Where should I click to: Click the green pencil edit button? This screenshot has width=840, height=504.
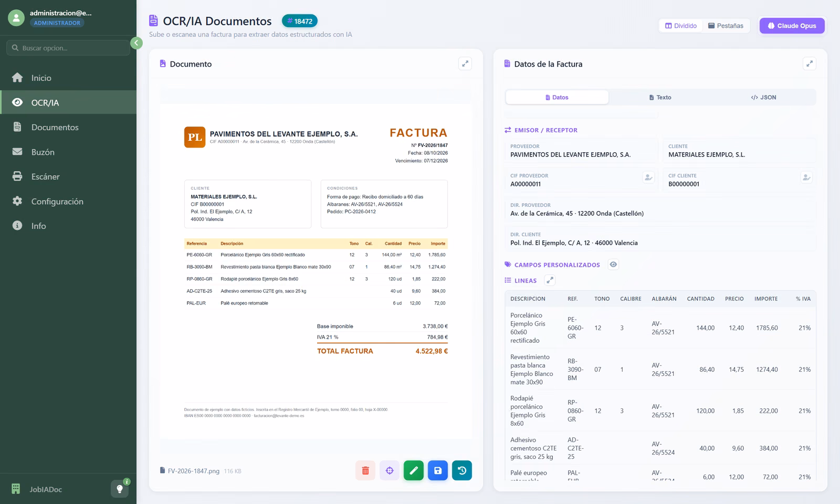414,470
